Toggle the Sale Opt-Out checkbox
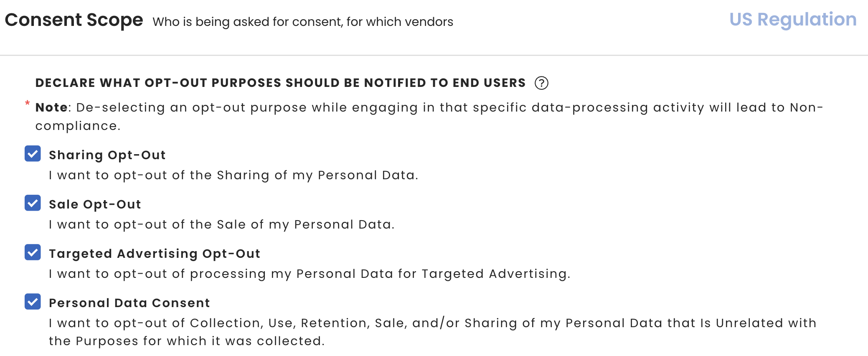This screenshot has width=868, height=356. [33, 203]
